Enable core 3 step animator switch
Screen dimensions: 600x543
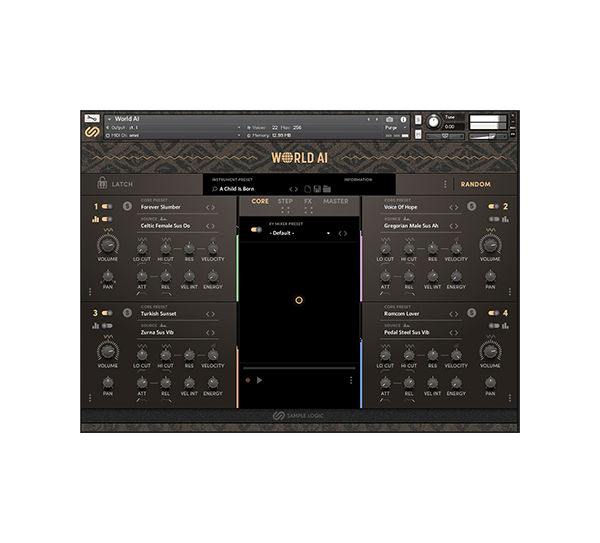tap(107, 326)
